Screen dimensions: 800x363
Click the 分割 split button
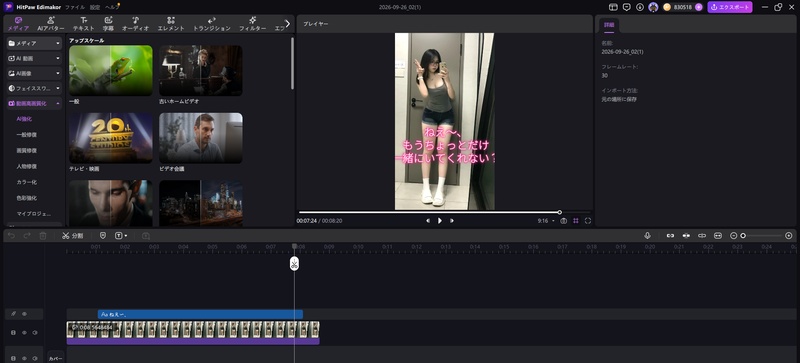[72, 235]
